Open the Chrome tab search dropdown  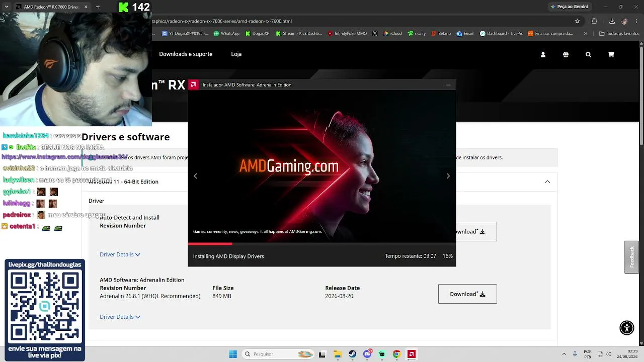[x=7, y=7]
